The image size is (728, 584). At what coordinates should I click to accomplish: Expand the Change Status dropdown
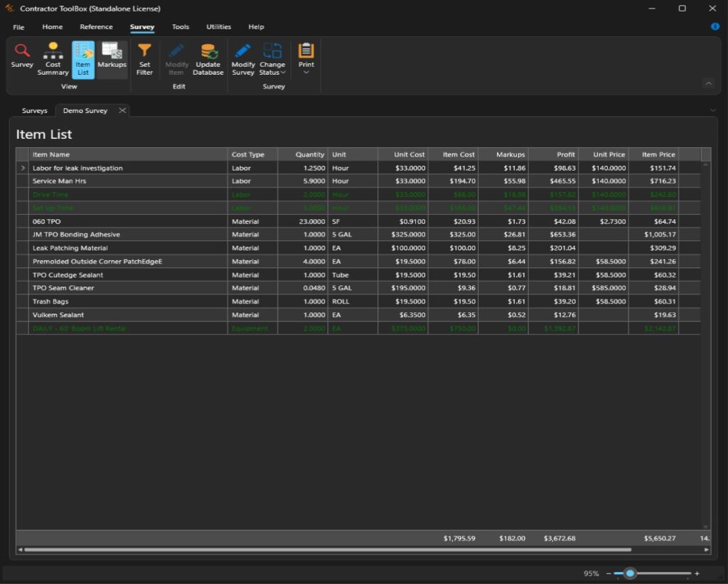[x=272, y=60]
